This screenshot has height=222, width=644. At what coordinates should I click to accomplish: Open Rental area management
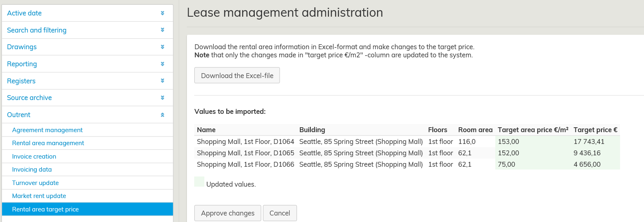point(48,143)
